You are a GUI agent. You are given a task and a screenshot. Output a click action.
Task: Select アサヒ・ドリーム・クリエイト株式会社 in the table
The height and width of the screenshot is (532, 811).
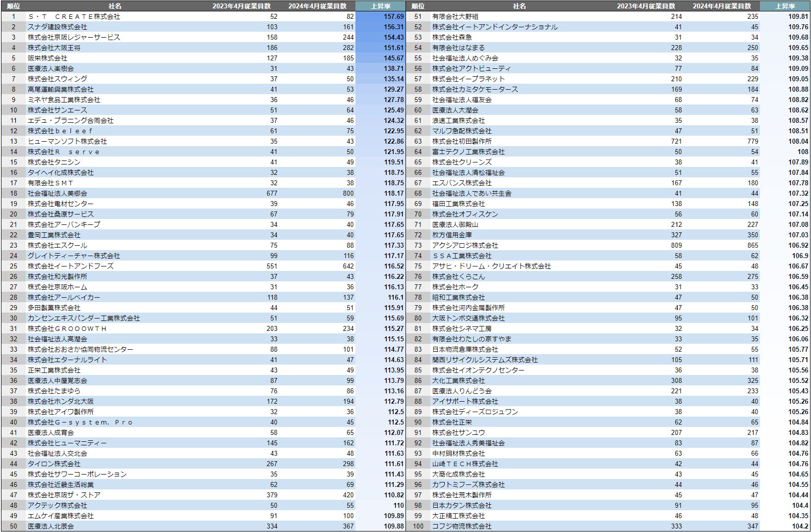491,266
